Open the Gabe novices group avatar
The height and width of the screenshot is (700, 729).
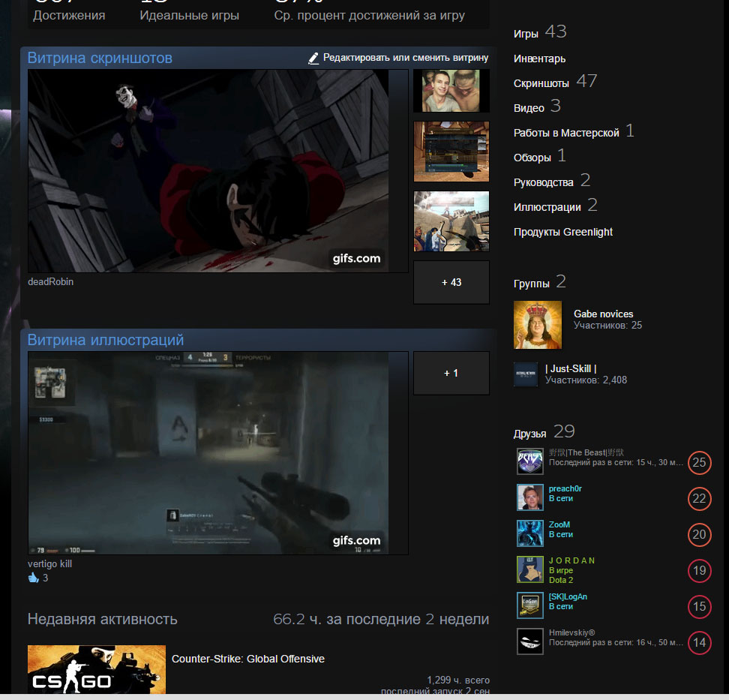[x=538, y=325]
